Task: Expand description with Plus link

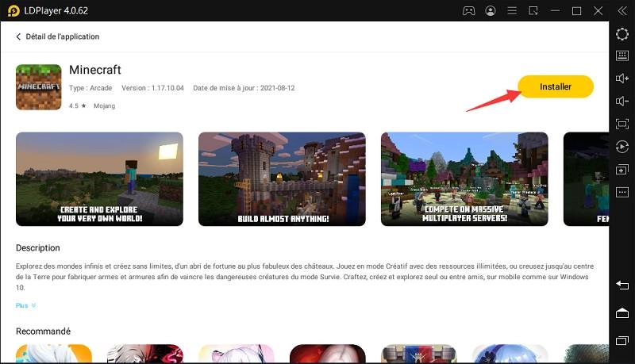Action: point(25,305)
